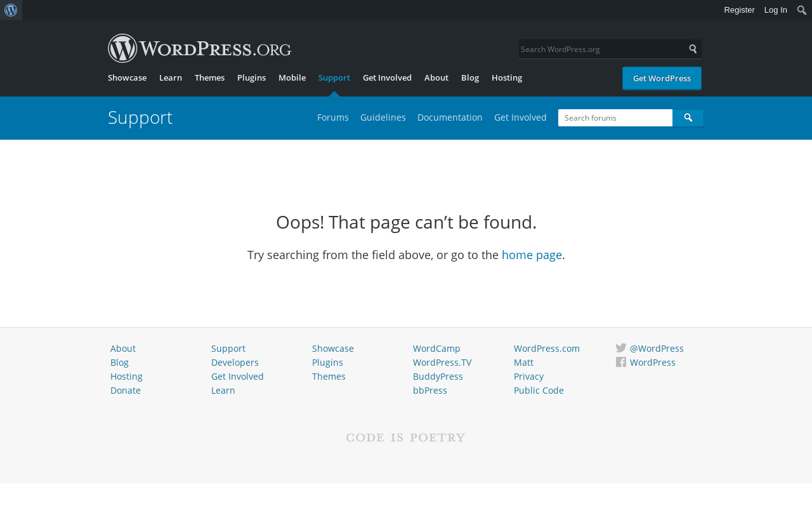Open the WordPress Facebook link
This screenshot has height=508, width=812.
tap(652, 363)
